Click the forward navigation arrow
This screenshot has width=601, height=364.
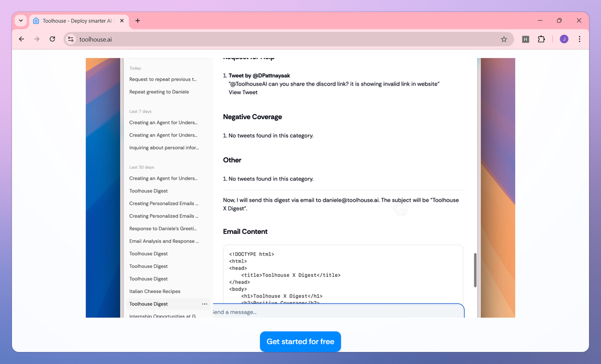pos(37,39)
